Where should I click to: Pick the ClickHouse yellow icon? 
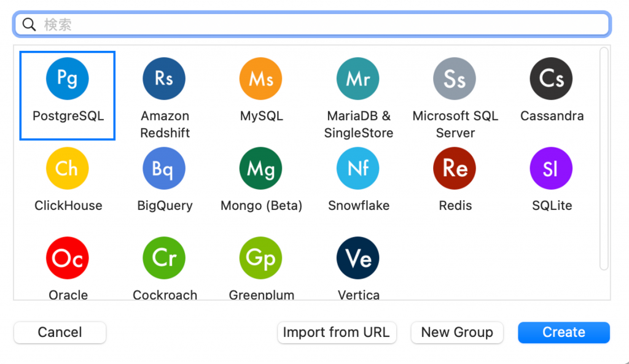[x=68, y=168]
